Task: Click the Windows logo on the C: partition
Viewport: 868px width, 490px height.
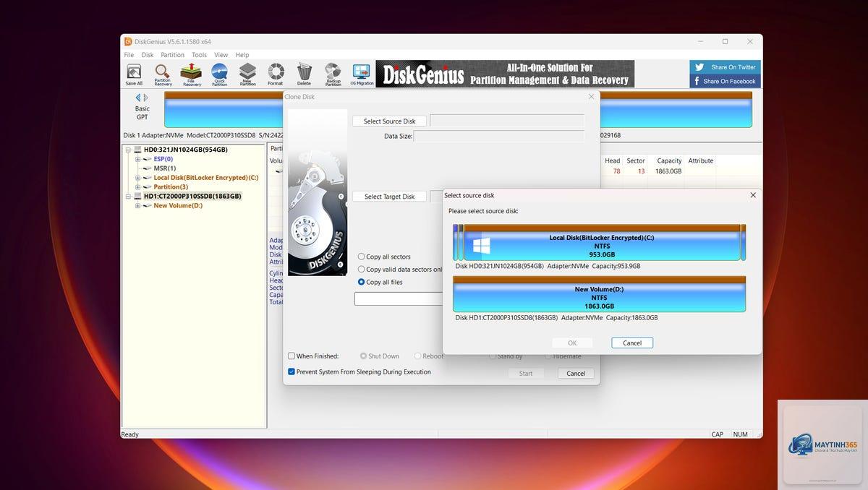Action: pos(482,246)
